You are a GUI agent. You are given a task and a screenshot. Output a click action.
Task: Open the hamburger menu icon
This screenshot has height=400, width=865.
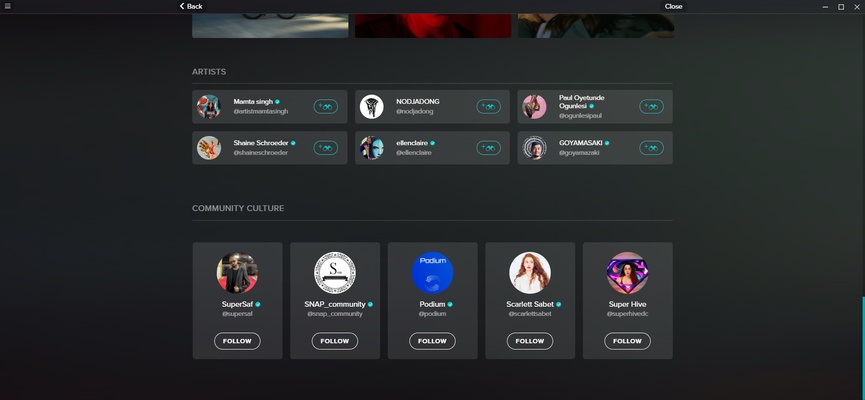[7, 6]
